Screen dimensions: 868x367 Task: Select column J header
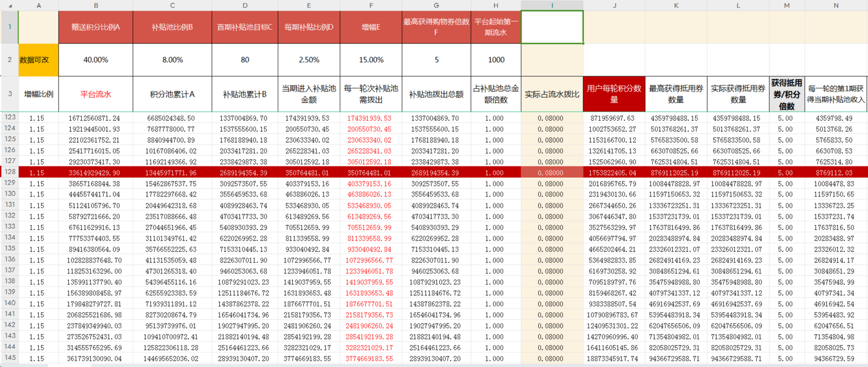[614, 5]
